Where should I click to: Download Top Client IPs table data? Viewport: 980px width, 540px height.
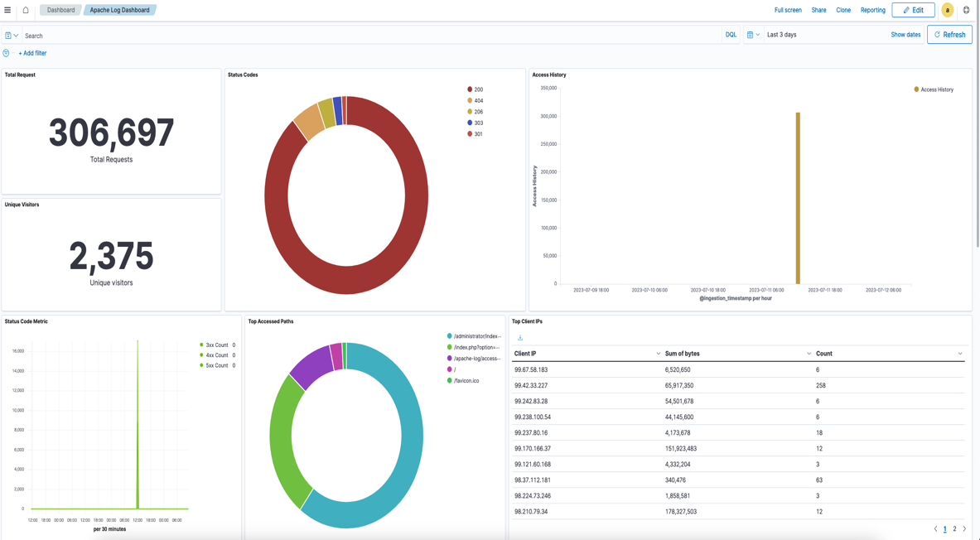click(520, 338)
